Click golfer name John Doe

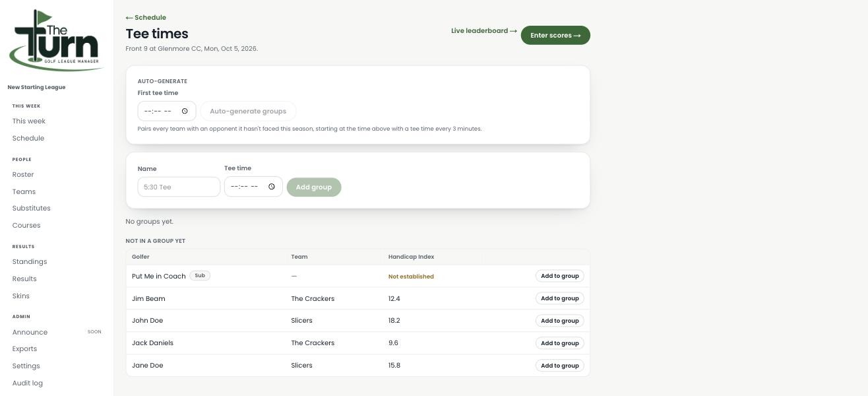148,321
